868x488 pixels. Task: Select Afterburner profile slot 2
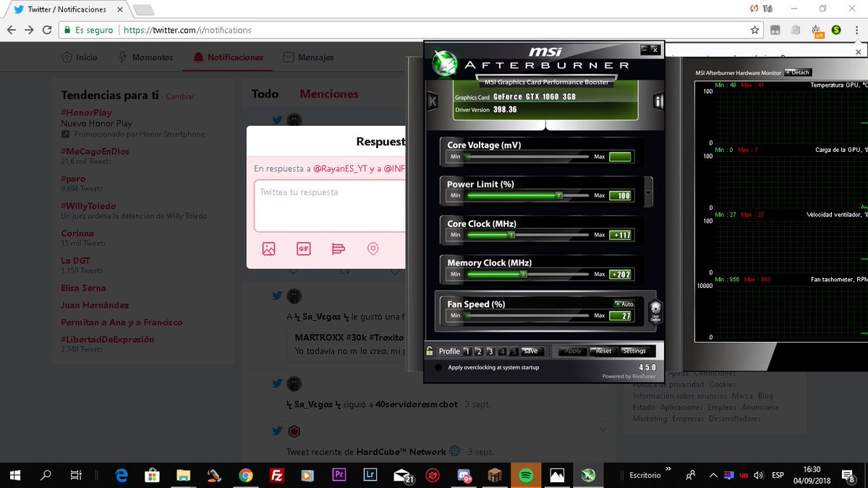click(x=479, y=351)
